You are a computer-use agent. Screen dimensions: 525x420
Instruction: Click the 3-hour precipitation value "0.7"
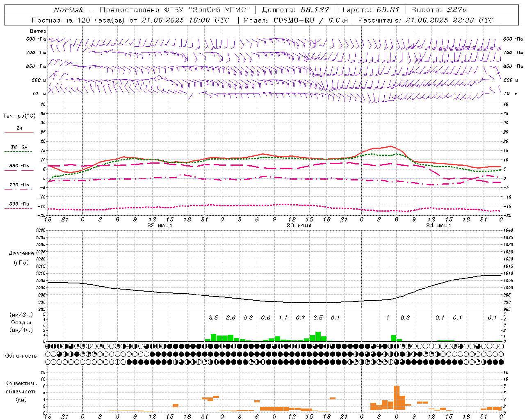point(301,317)
